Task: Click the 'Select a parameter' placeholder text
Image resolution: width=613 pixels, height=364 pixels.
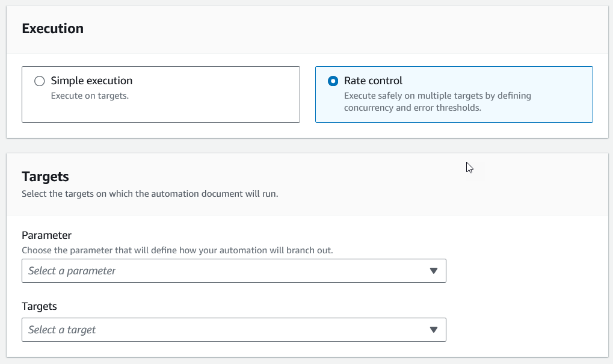Action: pyautogui.click(x=72, y=271)
